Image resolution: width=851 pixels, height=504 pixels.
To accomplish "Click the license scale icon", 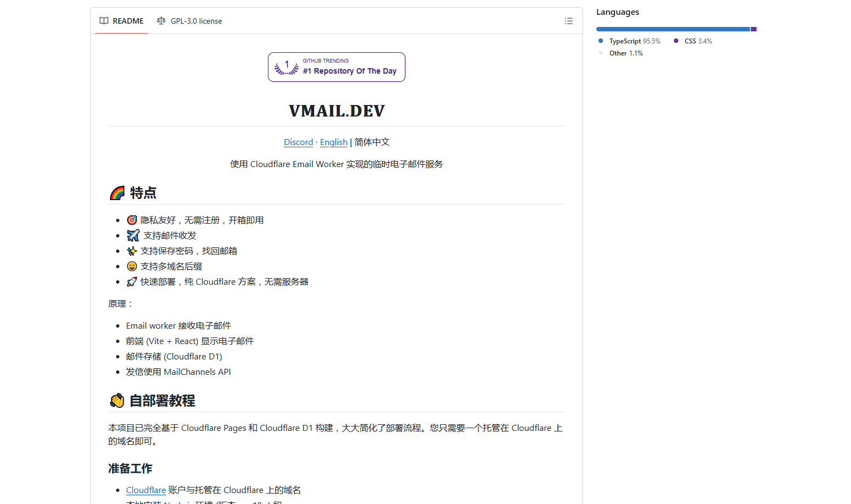I will [161, 21].
